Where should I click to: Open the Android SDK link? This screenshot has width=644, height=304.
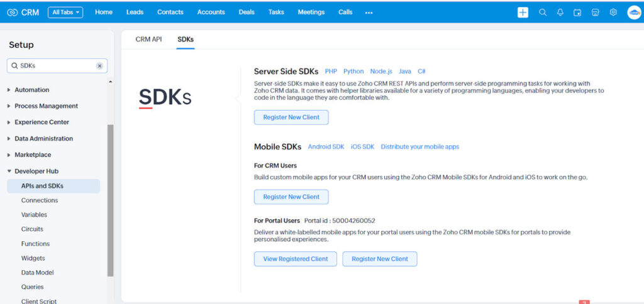click(x=326, y=147)
